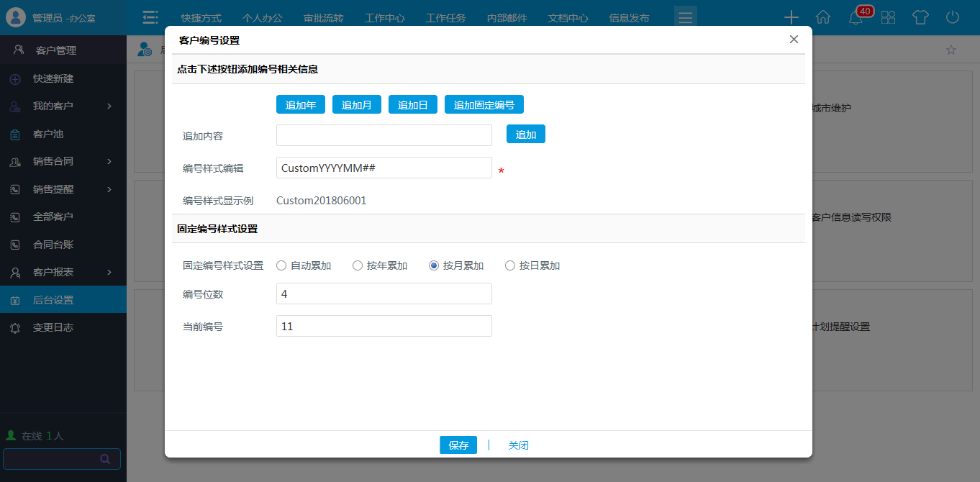The image size is (980, 482).
Task: Click the shirt icon to change the theme
Action: [x=920, y=17]
